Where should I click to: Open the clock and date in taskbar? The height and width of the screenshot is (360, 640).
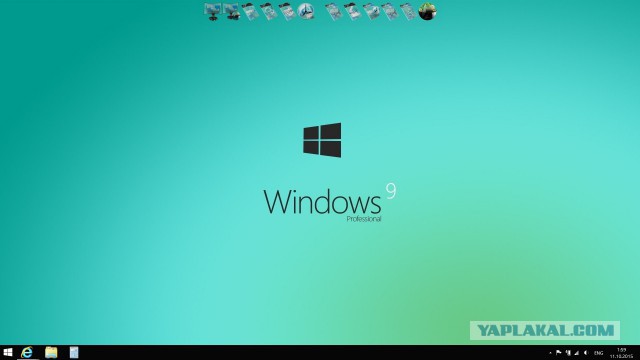coord(622,353)
